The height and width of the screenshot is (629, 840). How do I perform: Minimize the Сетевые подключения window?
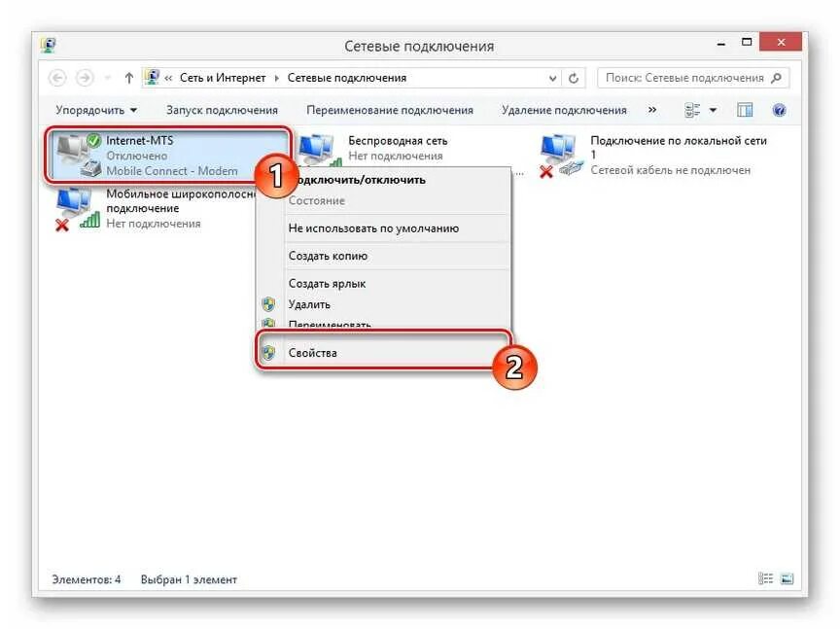(x=721, y=43)
